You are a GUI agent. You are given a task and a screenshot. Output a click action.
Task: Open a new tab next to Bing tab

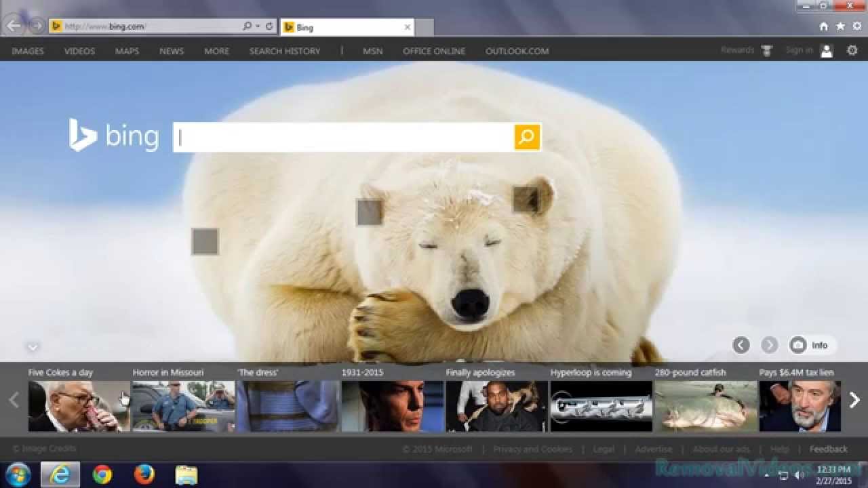424,27
